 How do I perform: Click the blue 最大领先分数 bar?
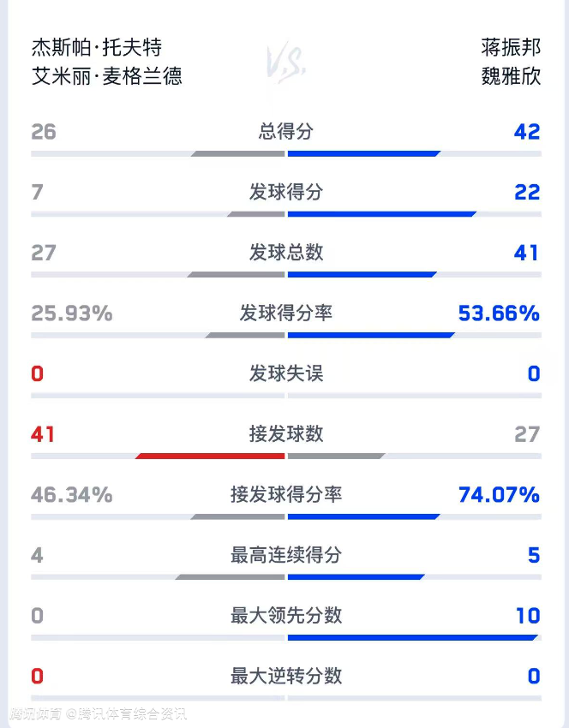click(x=413, y=637)
